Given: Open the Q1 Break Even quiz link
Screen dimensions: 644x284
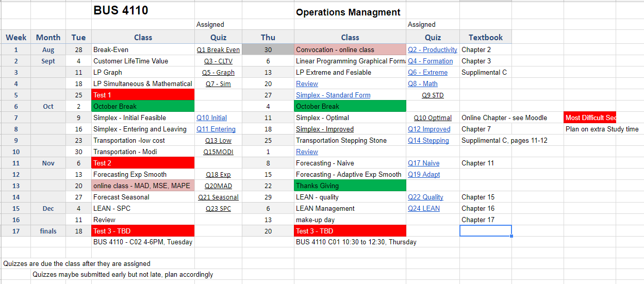Looking at the screenshot, I should pyautogui.click(x=218, y=50).
